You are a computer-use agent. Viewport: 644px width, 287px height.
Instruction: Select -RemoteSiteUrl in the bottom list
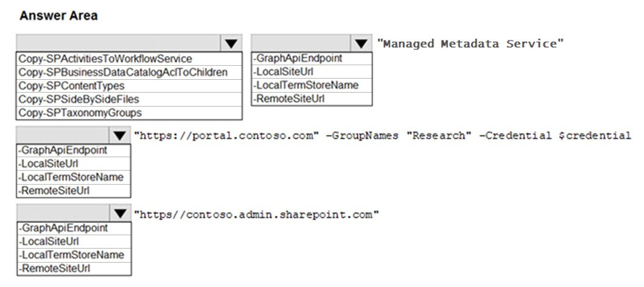click(x=74, y=269)
